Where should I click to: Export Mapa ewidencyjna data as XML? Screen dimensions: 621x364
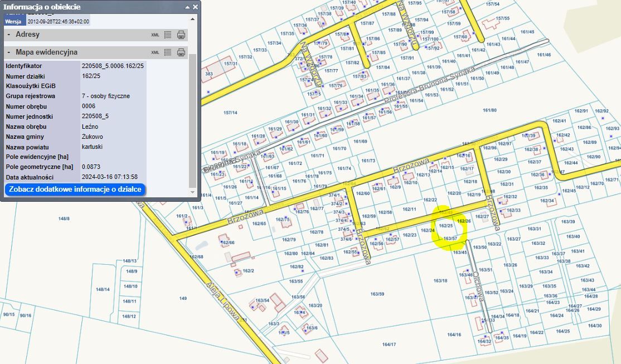point(155,52)
